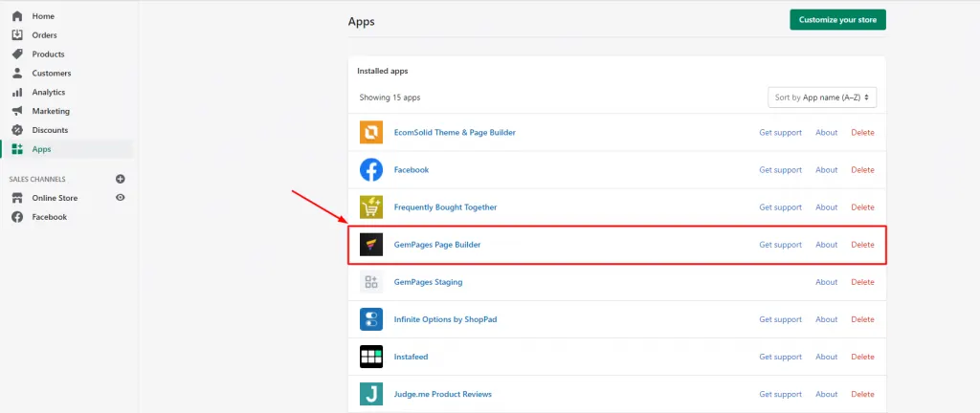Click the Infinite Options by ShopPad icon
This screenshot has width=980, height=413.
point(371,319)
